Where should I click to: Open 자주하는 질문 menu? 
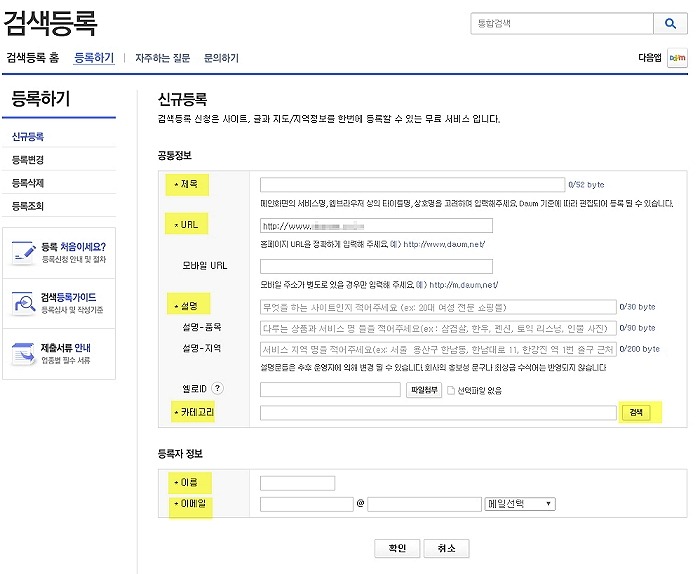(162, 58)
